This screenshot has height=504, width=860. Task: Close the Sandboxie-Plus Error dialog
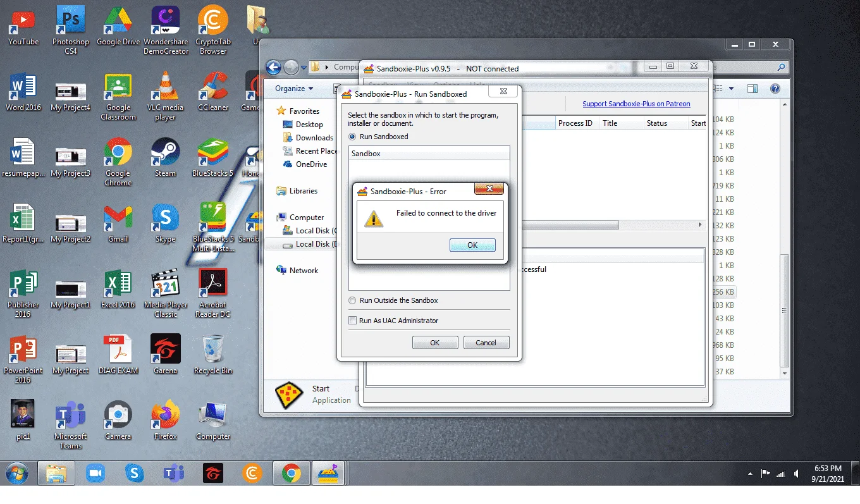coord(489,189)
